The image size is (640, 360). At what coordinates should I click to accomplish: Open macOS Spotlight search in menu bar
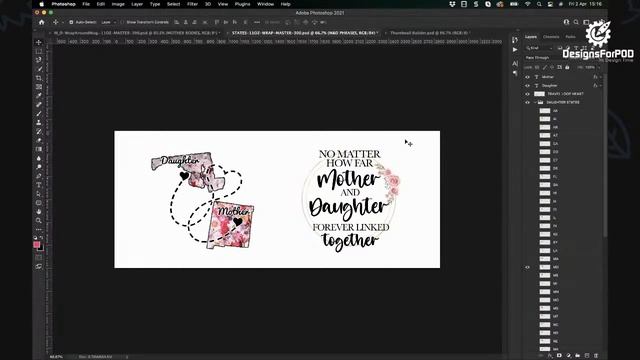[539, 4]
